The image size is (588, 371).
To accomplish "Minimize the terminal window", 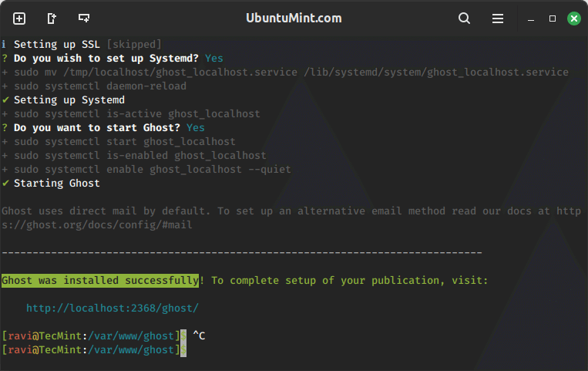I will [x=531, y=19].
